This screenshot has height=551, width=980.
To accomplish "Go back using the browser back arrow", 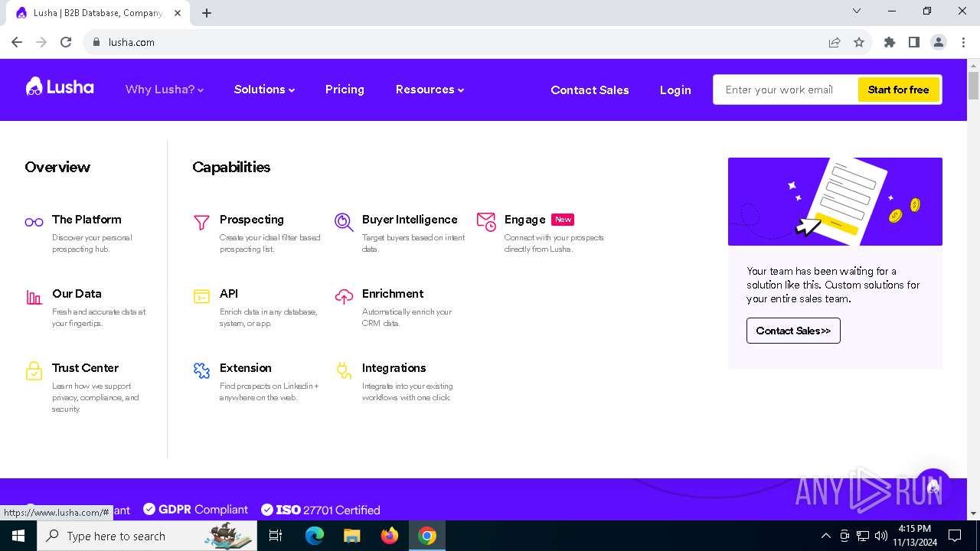I will click(x=17, y=42).
